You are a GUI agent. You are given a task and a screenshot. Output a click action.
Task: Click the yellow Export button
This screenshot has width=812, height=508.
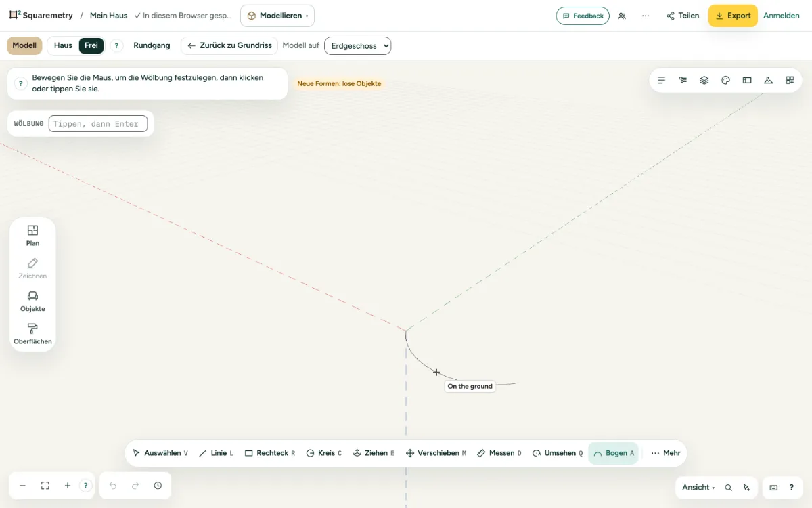coord(733,16)
